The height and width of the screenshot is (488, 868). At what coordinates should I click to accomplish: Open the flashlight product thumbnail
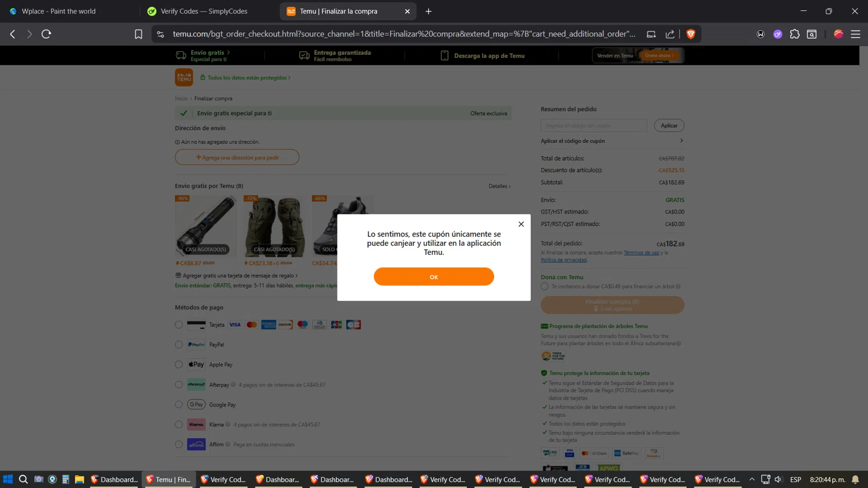point(205,226)
